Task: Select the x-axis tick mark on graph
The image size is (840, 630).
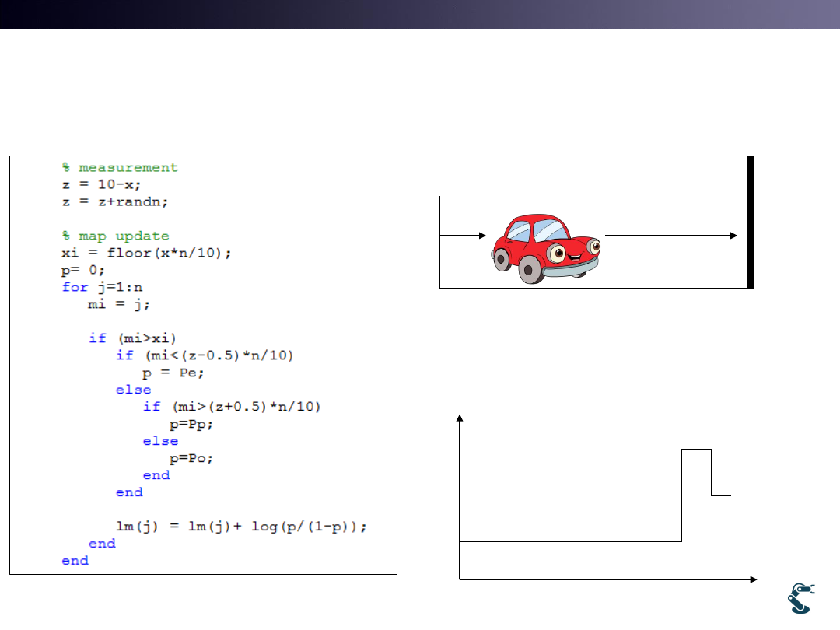Action: (698, 567)
